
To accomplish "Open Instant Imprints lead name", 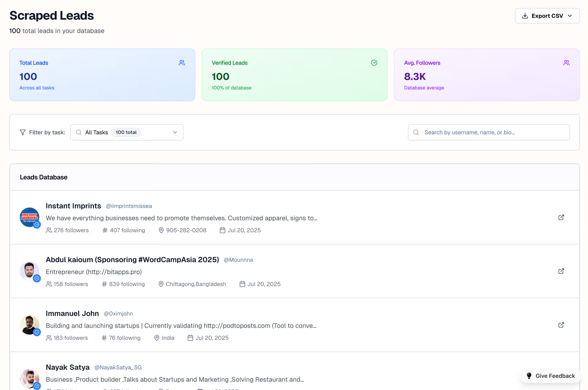I will [73, 206].
